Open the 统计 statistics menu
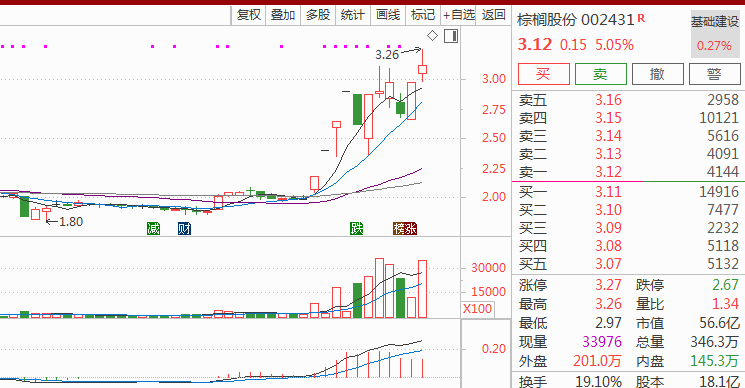 353,15
